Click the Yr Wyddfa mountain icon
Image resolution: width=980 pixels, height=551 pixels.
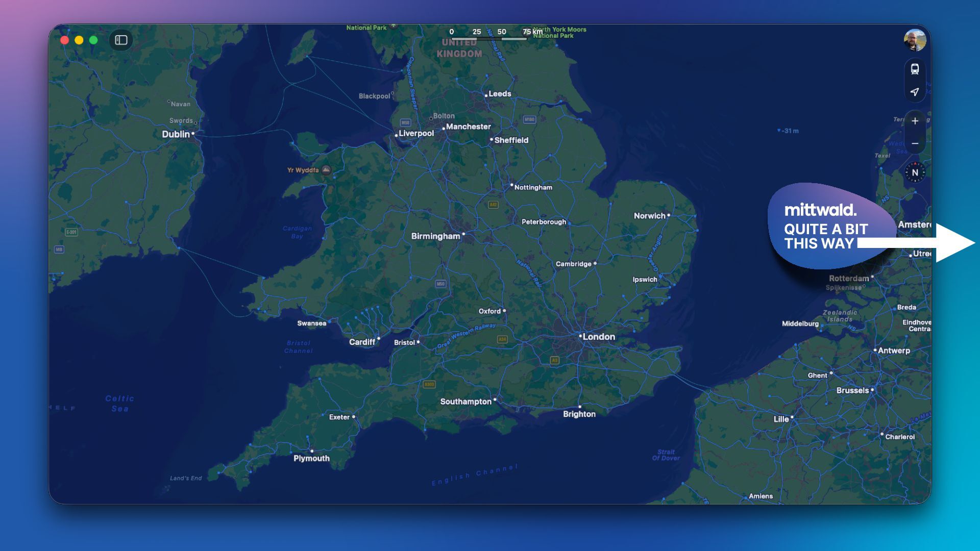click(326, 170)
